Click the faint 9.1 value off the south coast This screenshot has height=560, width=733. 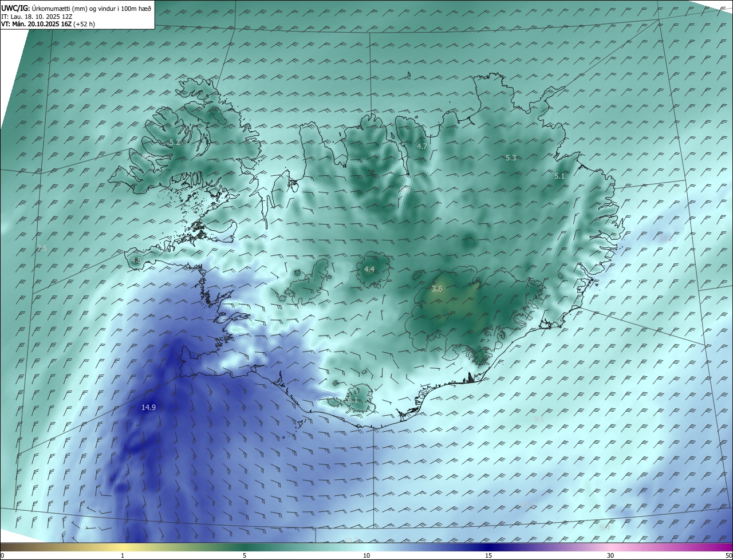[538, 419]
